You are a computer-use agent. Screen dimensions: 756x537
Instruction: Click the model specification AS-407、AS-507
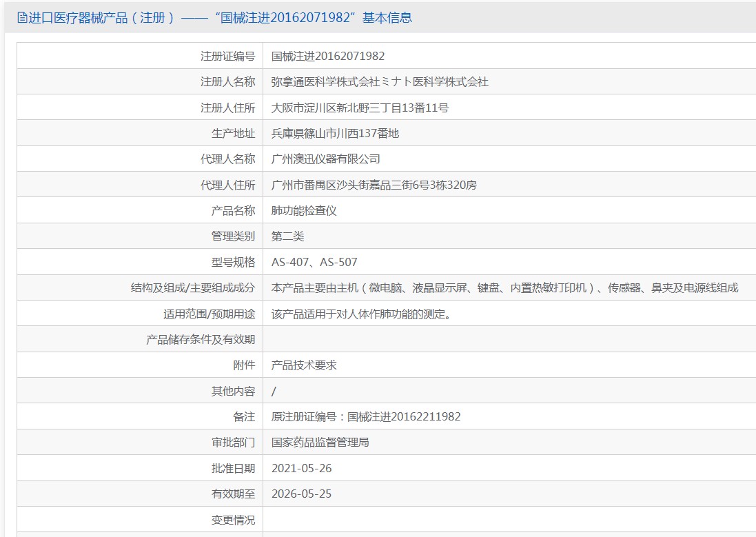pos(314,262)
